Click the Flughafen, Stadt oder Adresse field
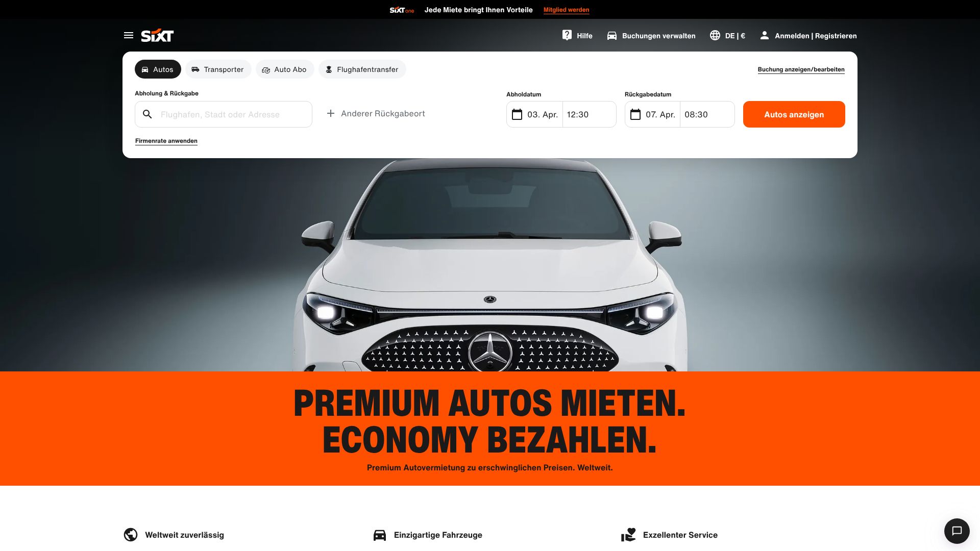Screen dimensions: 980x551 224,114
